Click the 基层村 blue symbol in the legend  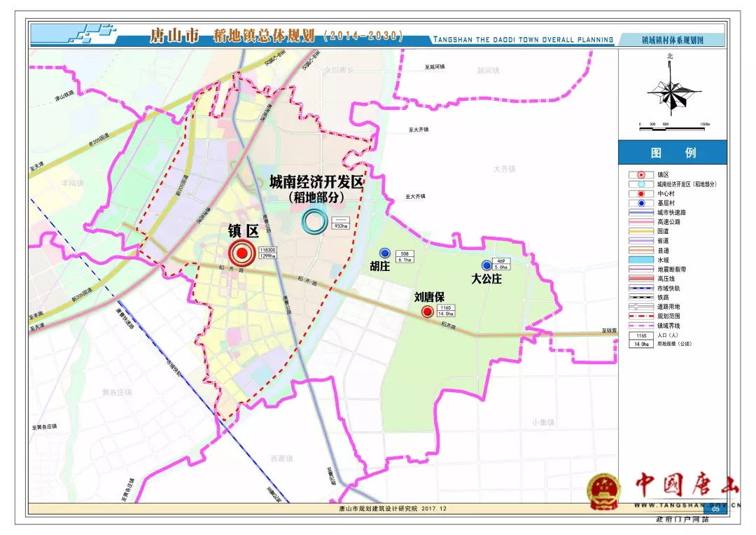click(x=640, y=203)
